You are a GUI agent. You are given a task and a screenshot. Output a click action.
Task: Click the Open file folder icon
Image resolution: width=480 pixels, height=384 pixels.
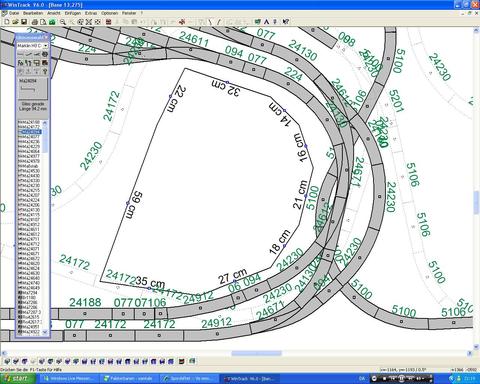click(x=15, y=22)
